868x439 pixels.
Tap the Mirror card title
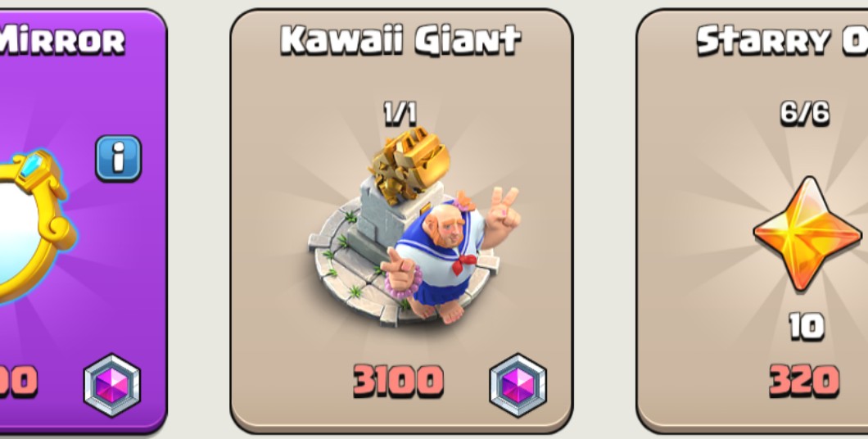point(61,42)
